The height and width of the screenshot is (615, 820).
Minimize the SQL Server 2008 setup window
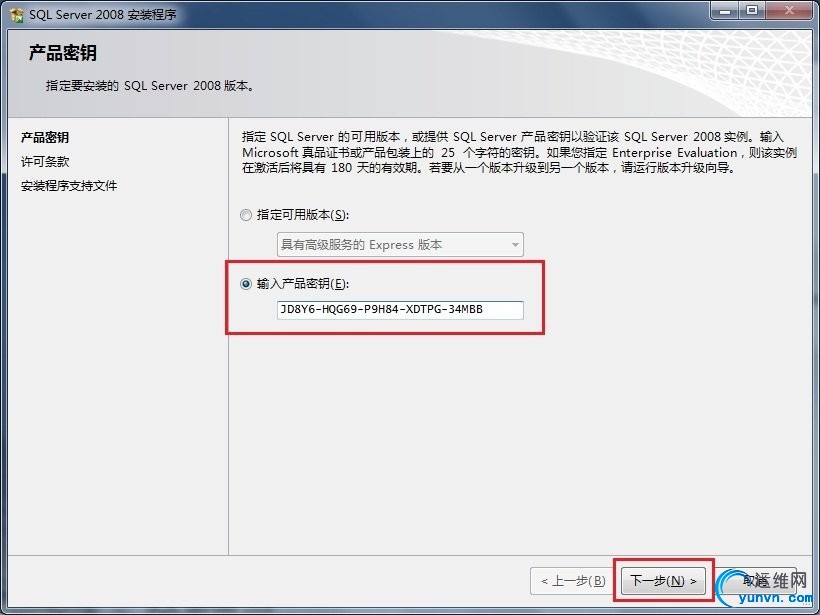pos(725,10)
